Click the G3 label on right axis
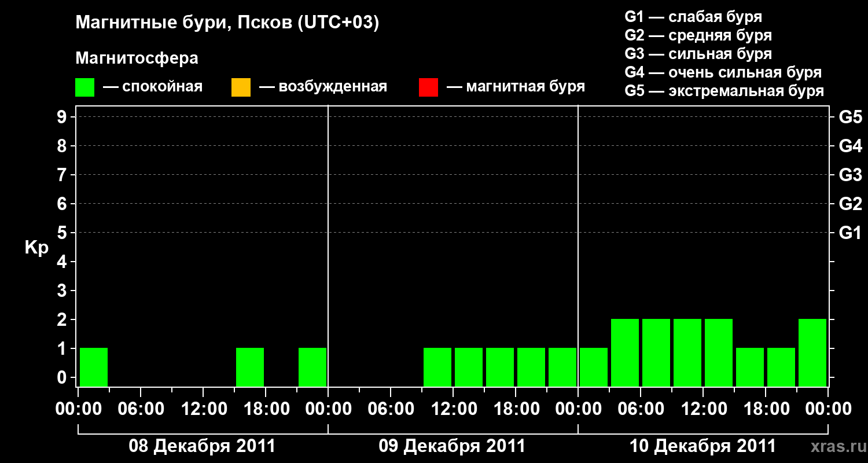The image size is (868, 463). pyautogui.click(x=851, y=175)
